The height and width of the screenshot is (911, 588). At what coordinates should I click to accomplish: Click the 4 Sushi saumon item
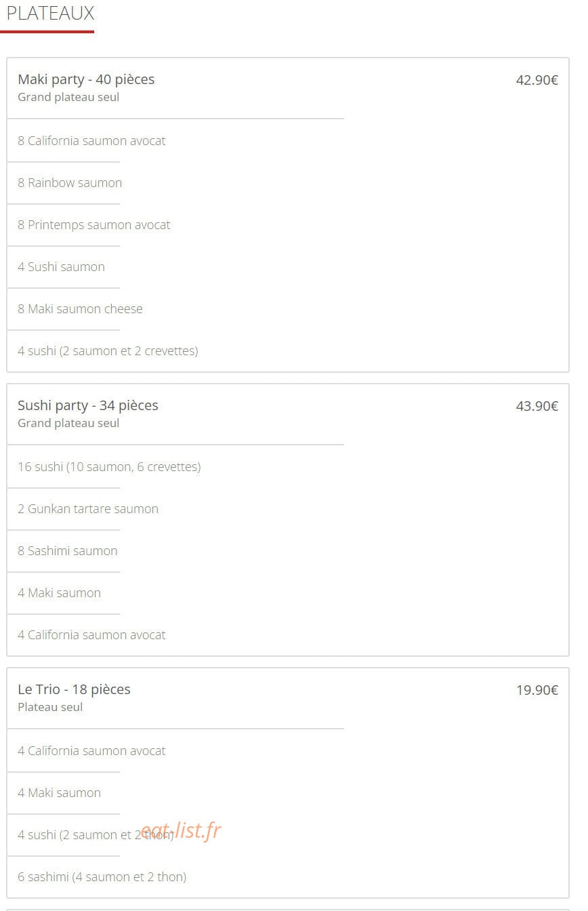coord(61,267)
